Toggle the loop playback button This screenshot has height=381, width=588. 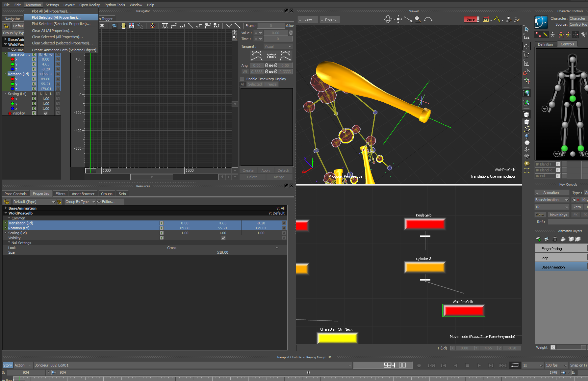click(x=515, y=365)
